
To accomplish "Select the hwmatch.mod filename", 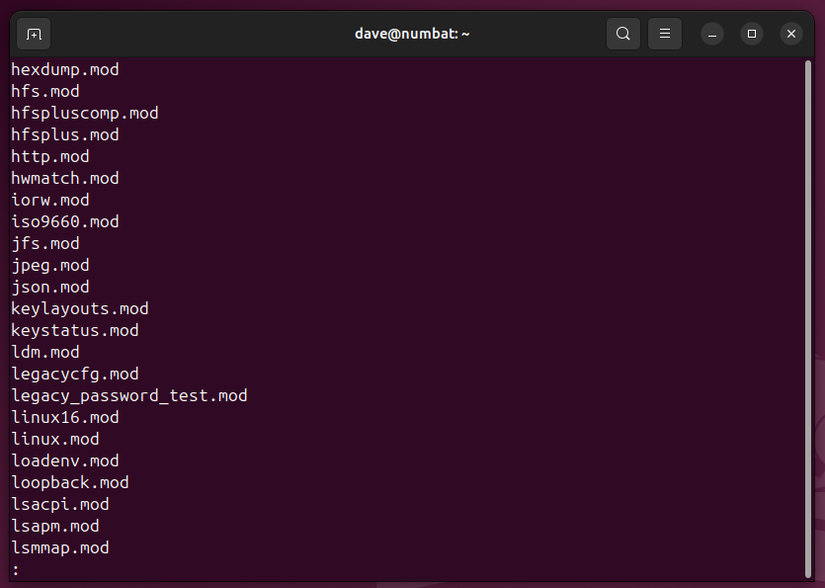I will 64,177.
